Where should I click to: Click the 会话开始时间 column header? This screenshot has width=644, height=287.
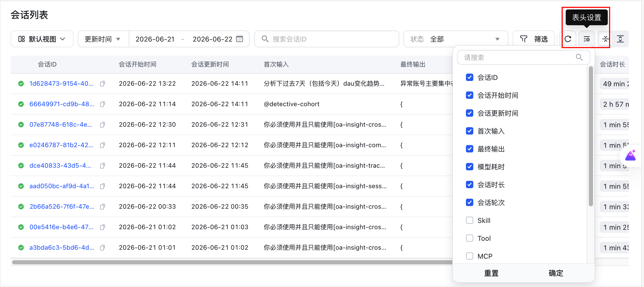coord(138,64)
